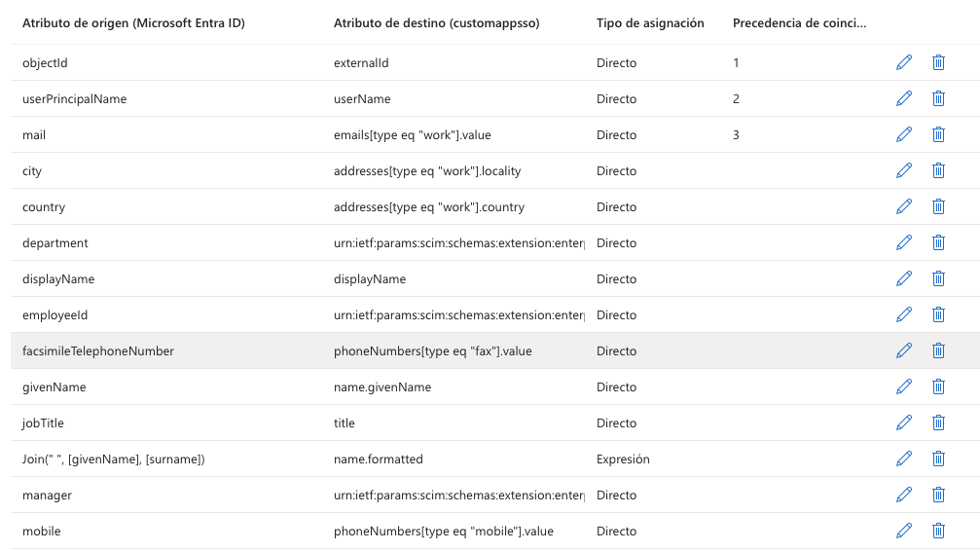Select the jobTitle source attribute cell

[x=43, y=423]
